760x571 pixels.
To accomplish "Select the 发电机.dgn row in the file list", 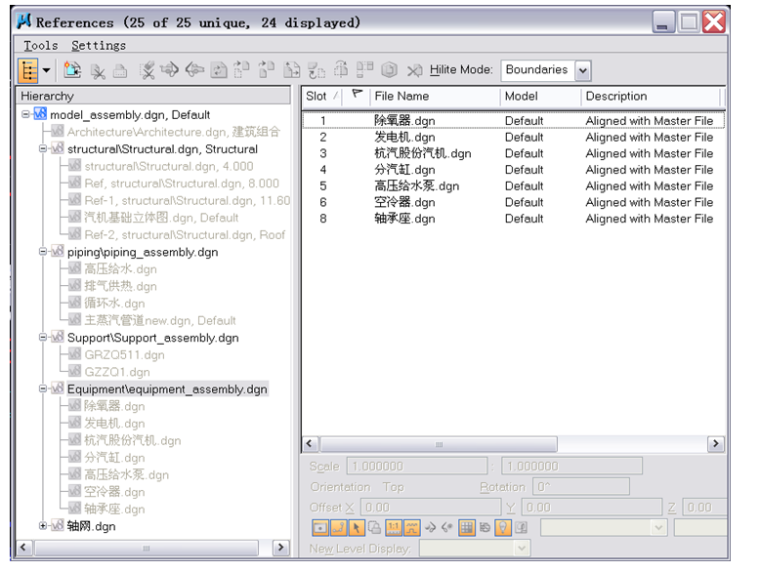I will tap(405, 137).
